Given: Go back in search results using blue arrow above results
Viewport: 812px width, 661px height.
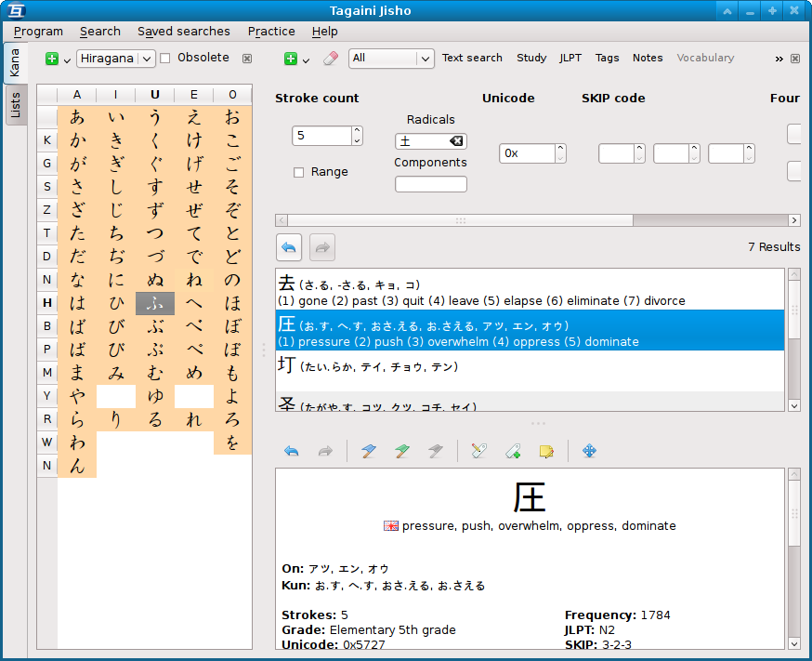Looking at the screenshot, I should click(x=289, y=247).
